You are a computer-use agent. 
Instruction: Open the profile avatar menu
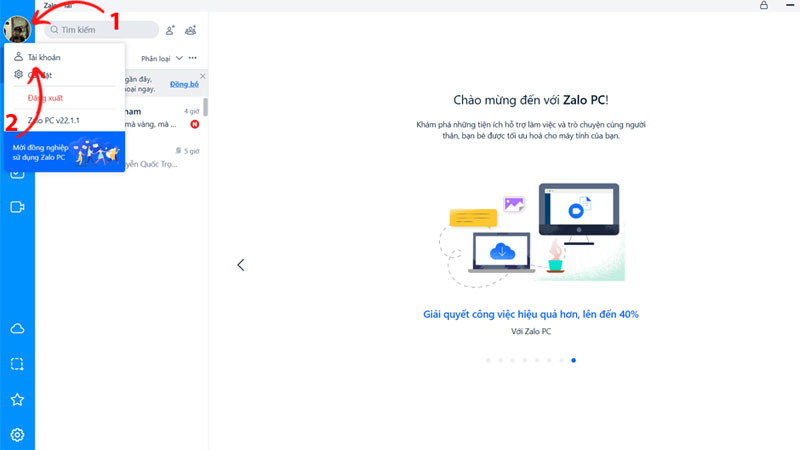point(17,29)
